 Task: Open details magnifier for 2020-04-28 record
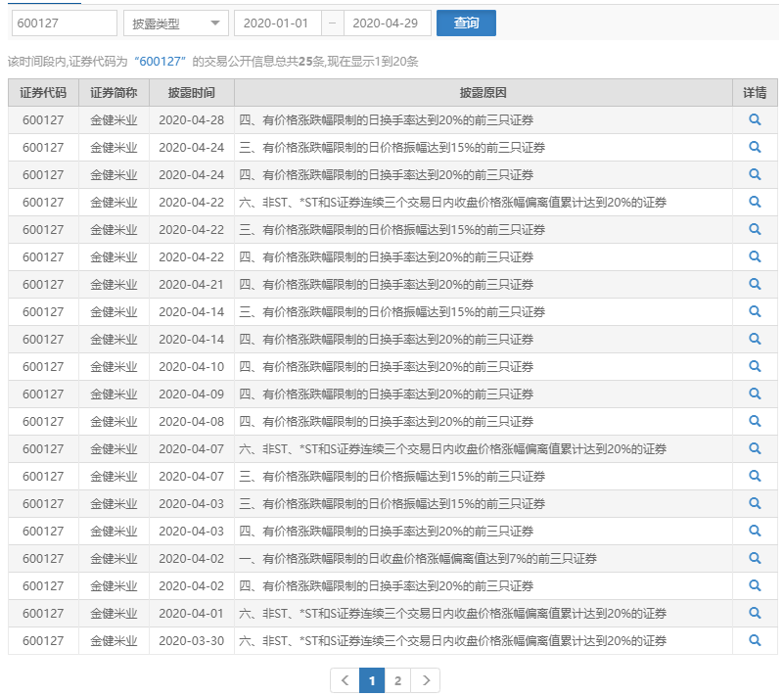(x=755, y=119)
